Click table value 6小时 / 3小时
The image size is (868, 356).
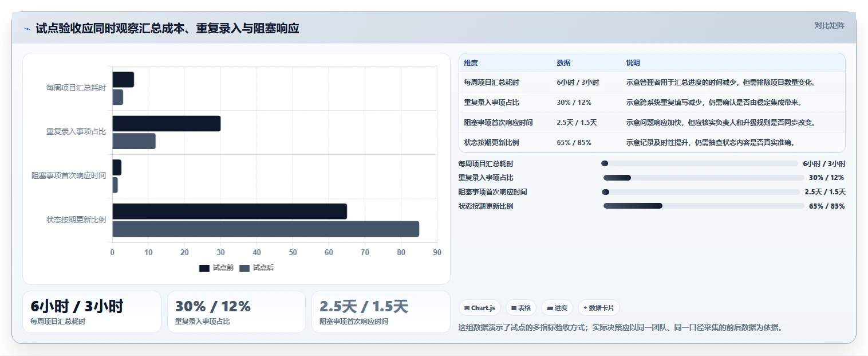click(x=578, y=83)
